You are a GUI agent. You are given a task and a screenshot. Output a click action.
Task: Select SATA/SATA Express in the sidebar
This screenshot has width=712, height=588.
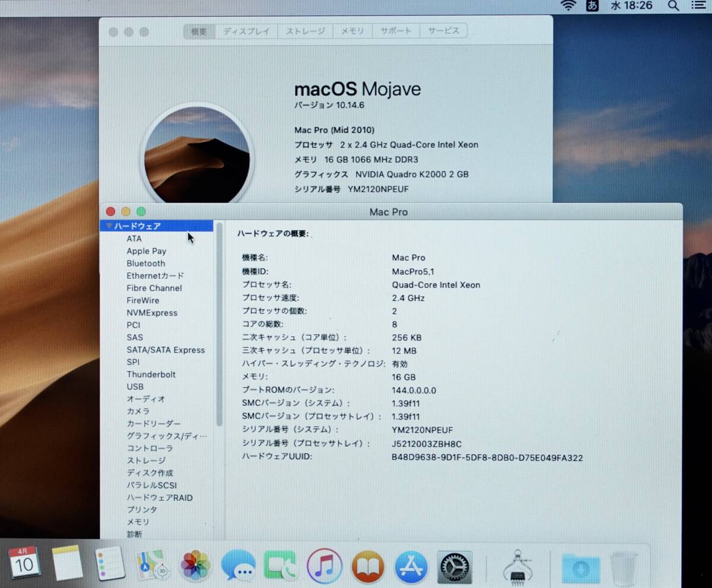[x=166, y=350]
